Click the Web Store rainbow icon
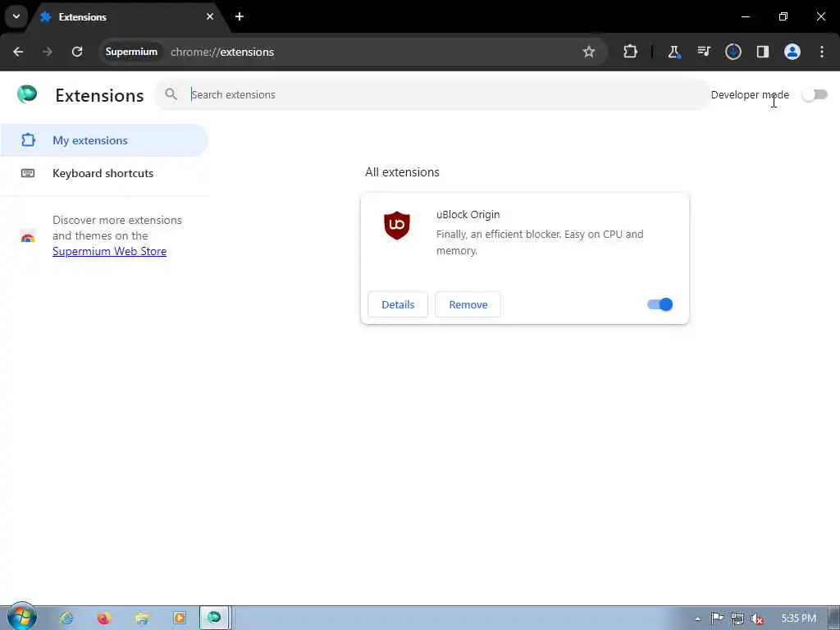Screen dimensions: 840x630 [28, 235]
